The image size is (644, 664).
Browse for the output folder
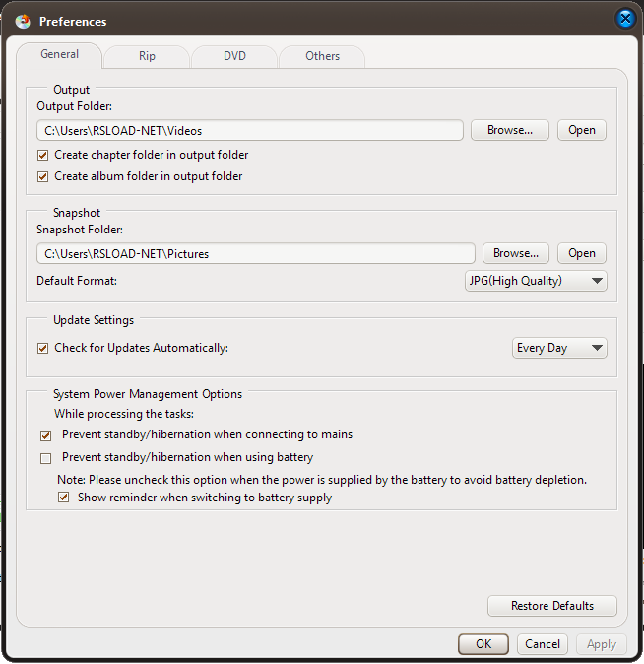click(x=510, y=130)
